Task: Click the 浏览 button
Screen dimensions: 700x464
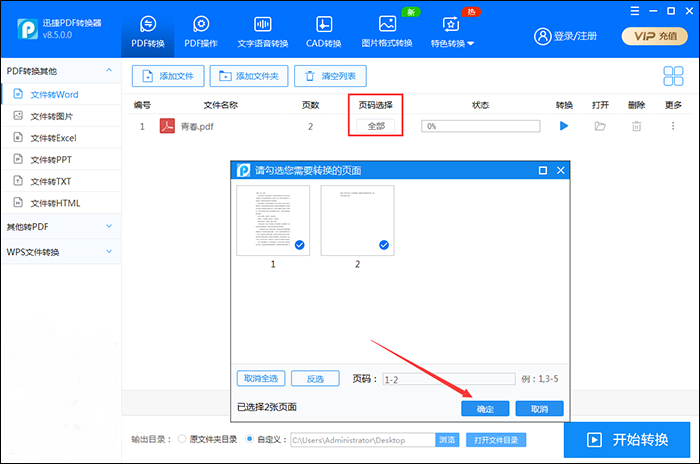Action: 447,440
